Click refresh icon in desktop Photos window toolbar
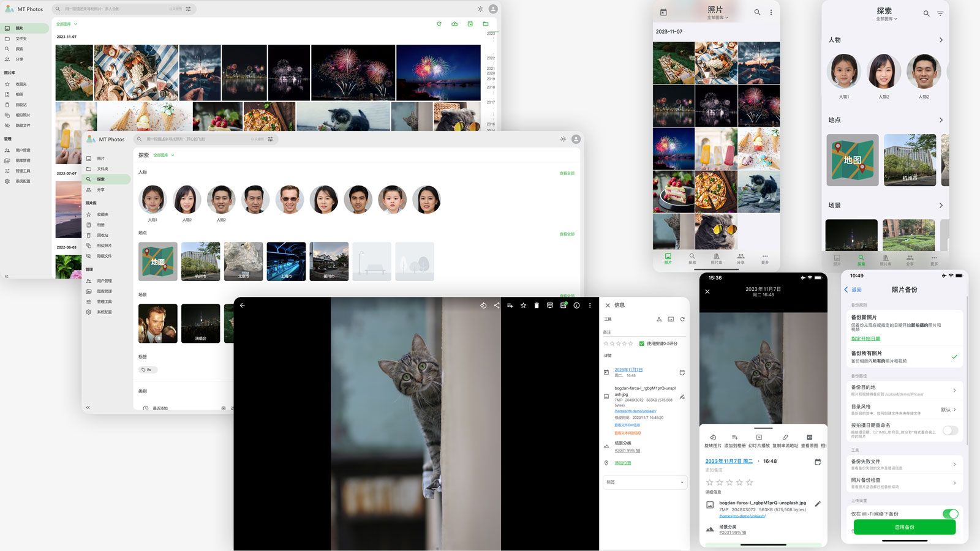 [x=439, y=24]
